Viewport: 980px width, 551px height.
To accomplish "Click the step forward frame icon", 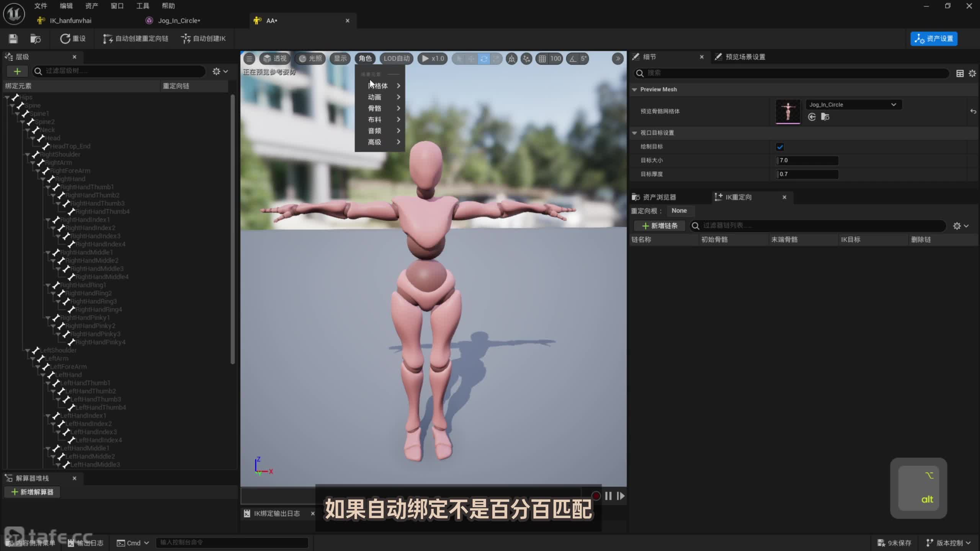I will [621, 496].
